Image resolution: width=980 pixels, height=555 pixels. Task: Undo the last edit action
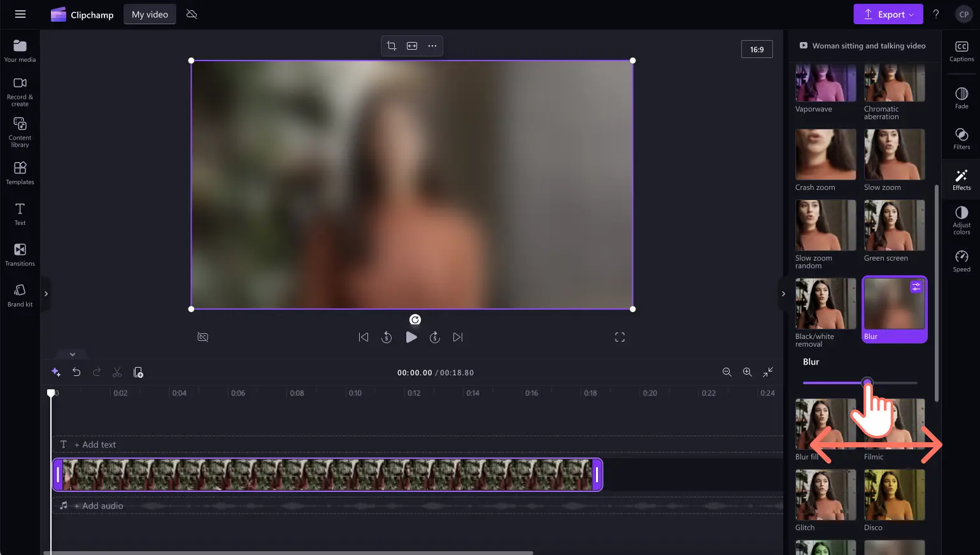[76, 372]
